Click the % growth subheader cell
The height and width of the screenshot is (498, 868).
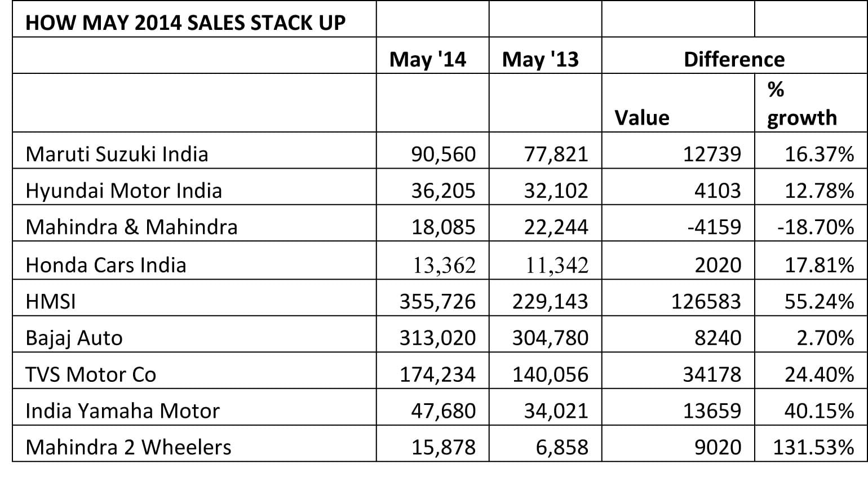pos(802,104)
